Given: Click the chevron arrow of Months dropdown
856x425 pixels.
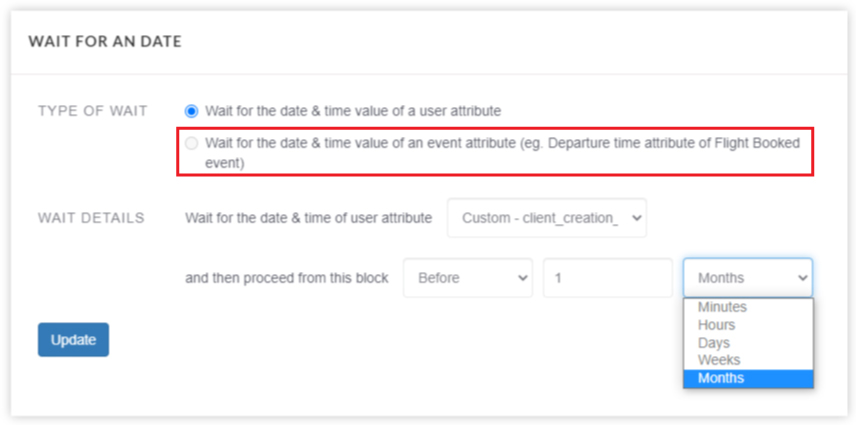Looking at the screenshot, I should click(802, 278).
